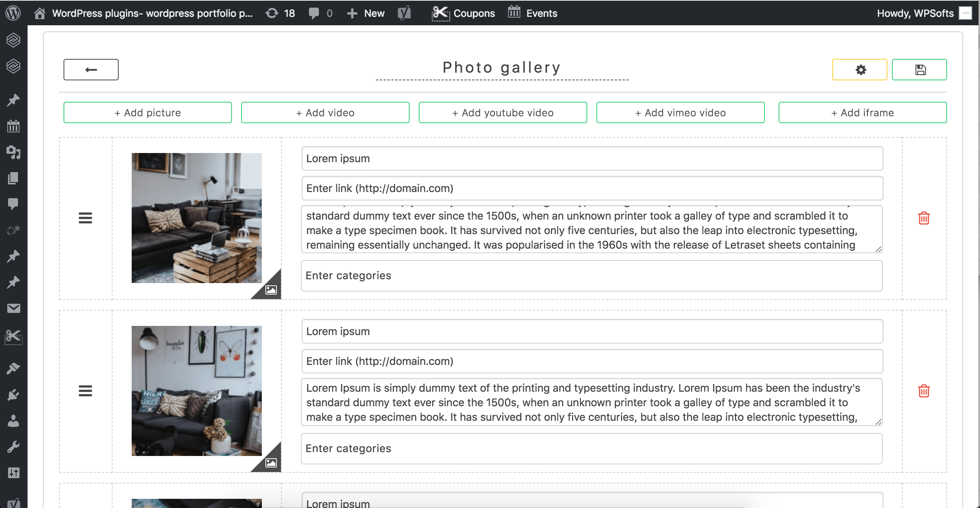Open the New content menu
Viewport: 980px width, 508px height.
pyautogui.click(x=366, y=13)
